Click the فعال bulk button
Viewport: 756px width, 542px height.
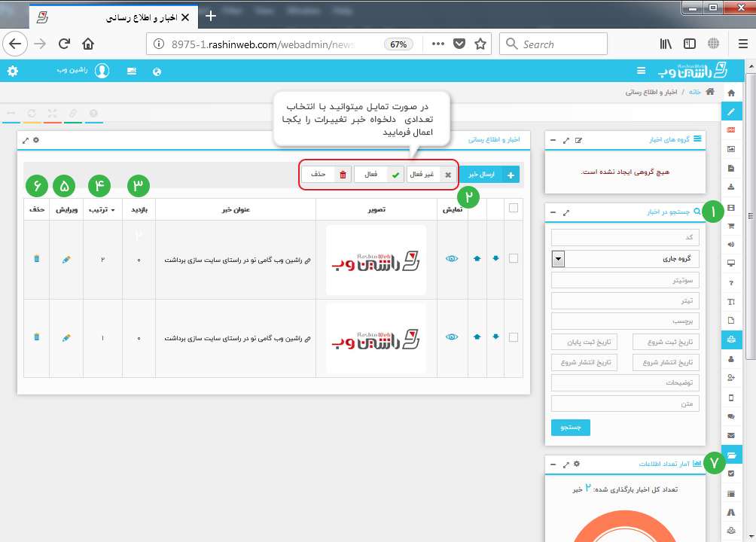(x=379, y=175)
